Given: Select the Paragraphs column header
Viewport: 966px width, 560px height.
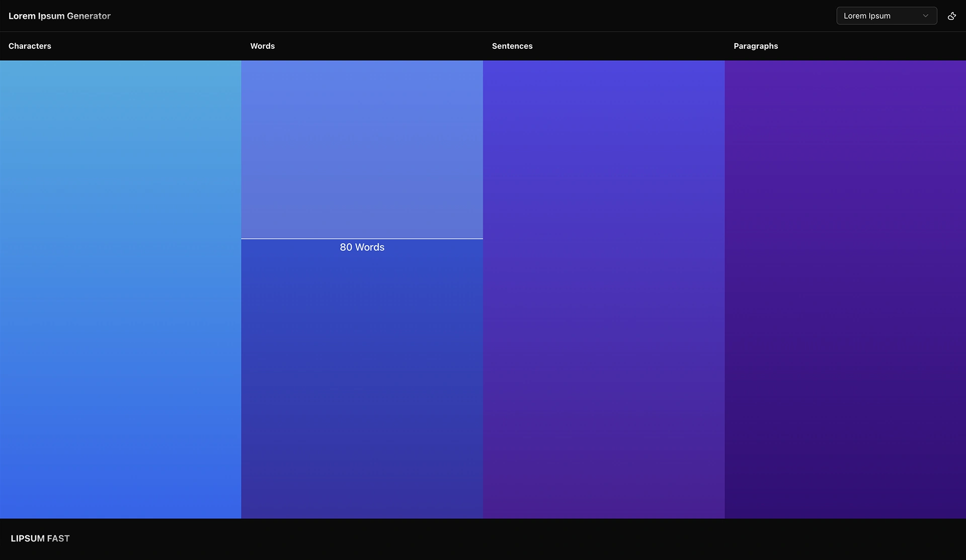Looking at the screenshot, I should tap(755, 46).
